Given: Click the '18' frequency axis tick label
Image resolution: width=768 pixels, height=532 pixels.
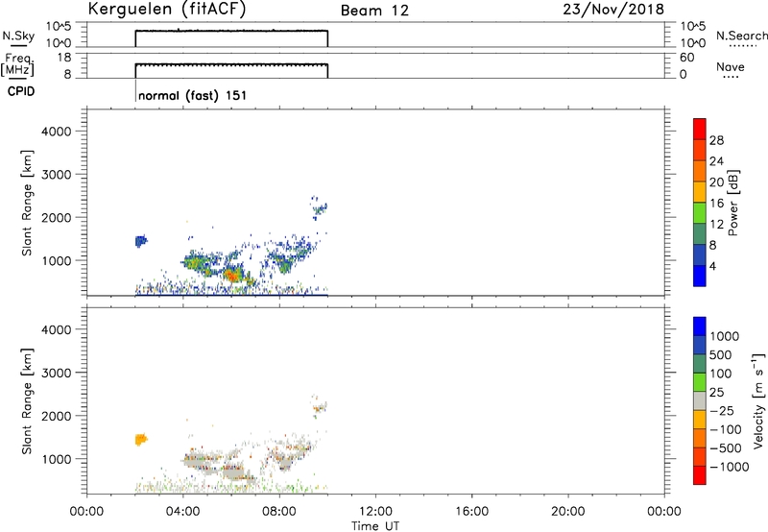Looking at the screenshot, I should 64,58.
